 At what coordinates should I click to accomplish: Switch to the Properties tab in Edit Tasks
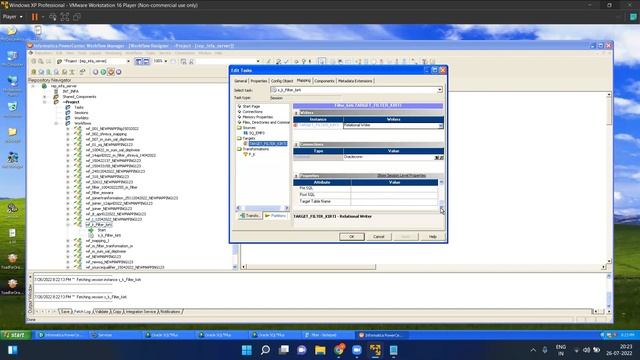(x=259, y=81)
